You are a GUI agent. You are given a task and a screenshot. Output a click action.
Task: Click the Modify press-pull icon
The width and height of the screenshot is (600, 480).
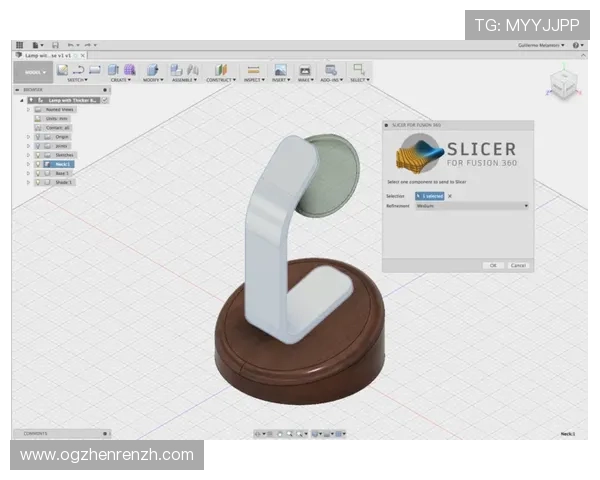coord(152,70)
